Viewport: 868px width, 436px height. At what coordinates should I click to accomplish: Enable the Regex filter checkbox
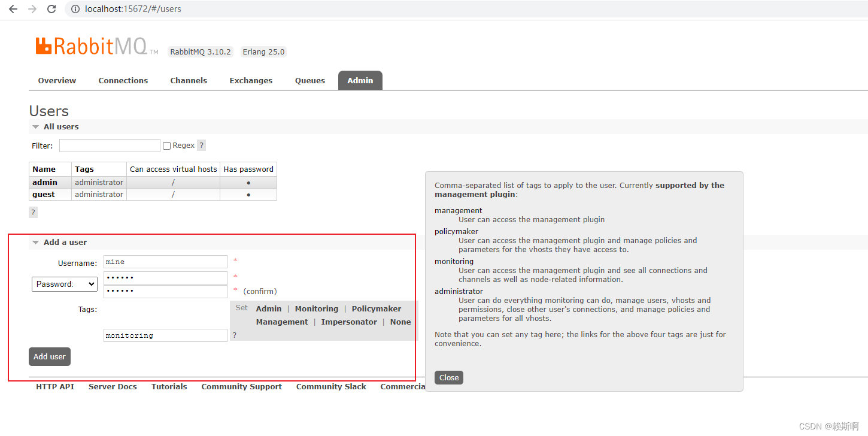pyautogui.click(x=167, y=146)
